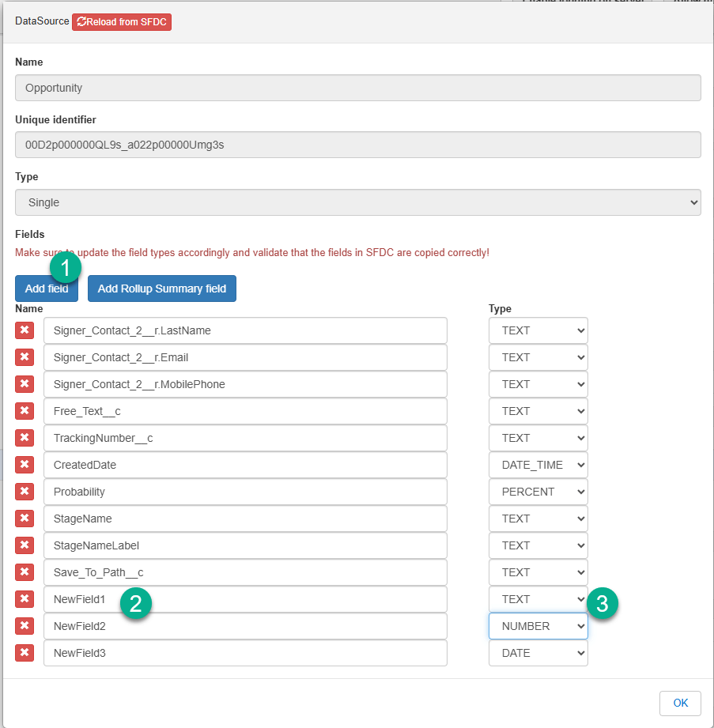The height and width of the screenshot is (728, 714).
Task: Remove the TrackingNumber__c field row
Action: [25, 438]
